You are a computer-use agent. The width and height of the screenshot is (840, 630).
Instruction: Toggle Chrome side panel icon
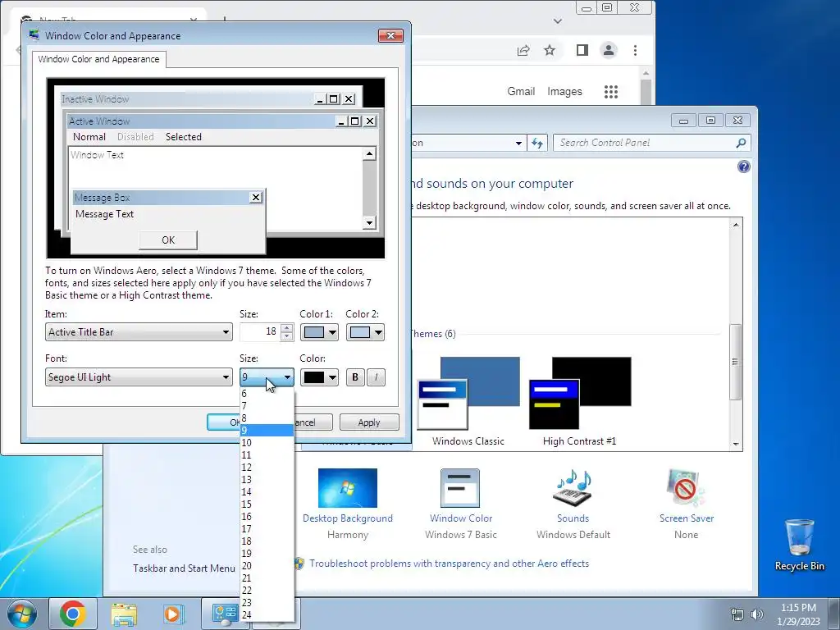(582, 50)
